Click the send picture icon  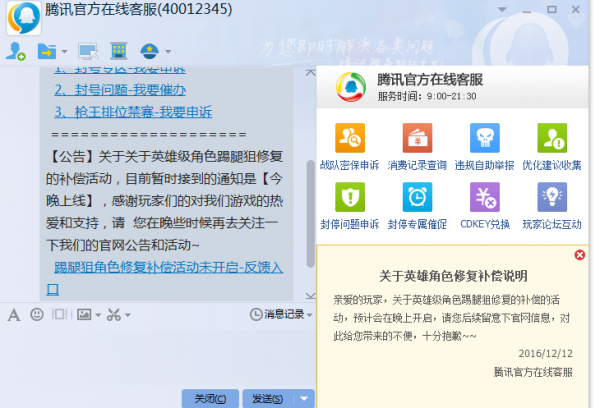pos(84,315)
